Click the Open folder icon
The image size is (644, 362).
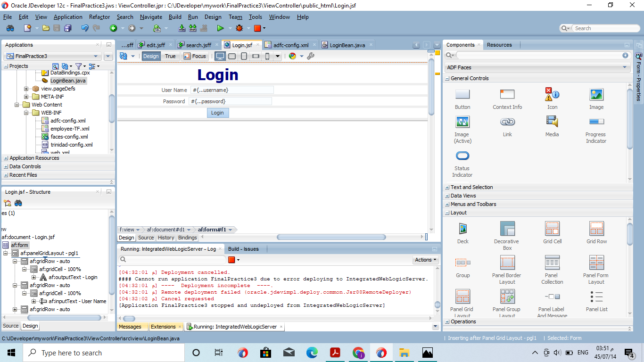pos(46,28)
